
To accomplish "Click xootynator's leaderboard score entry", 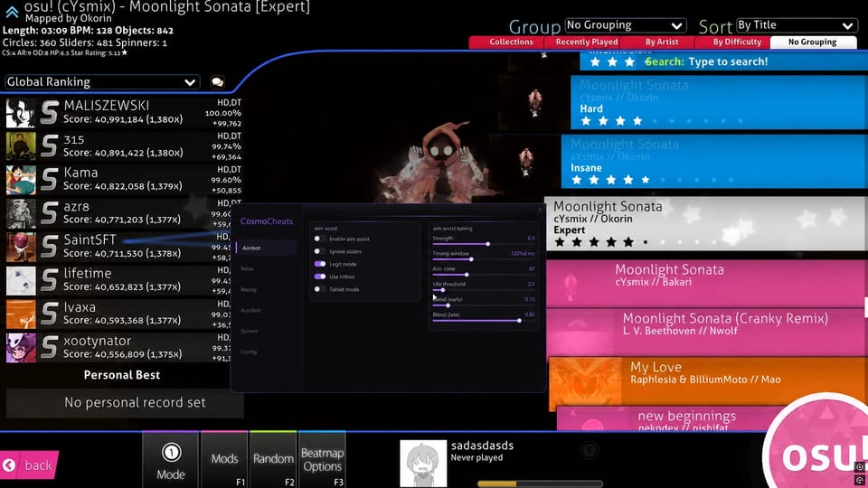I will click(125, 347).
